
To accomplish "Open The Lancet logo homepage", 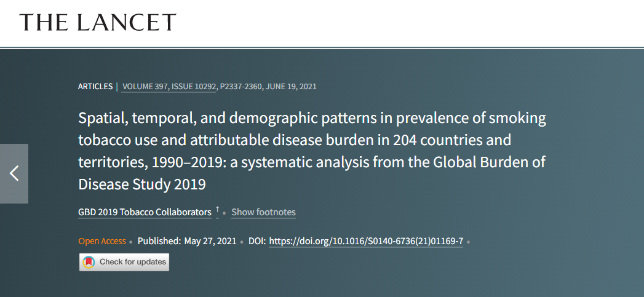I will (x=98, y=22).
